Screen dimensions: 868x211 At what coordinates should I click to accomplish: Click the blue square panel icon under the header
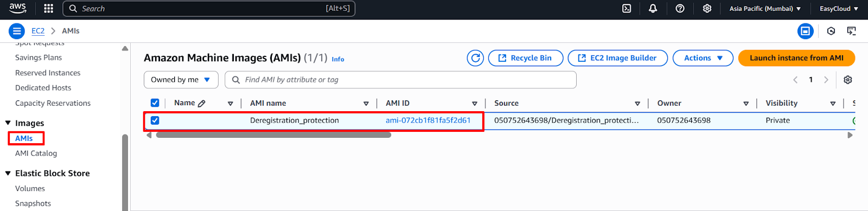coord(806,31)
